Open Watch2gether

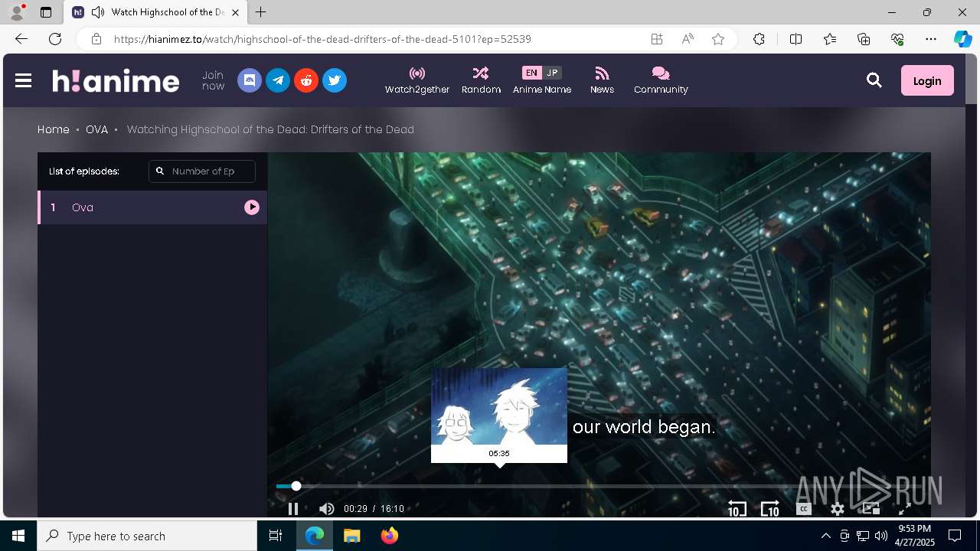(417, 80)
